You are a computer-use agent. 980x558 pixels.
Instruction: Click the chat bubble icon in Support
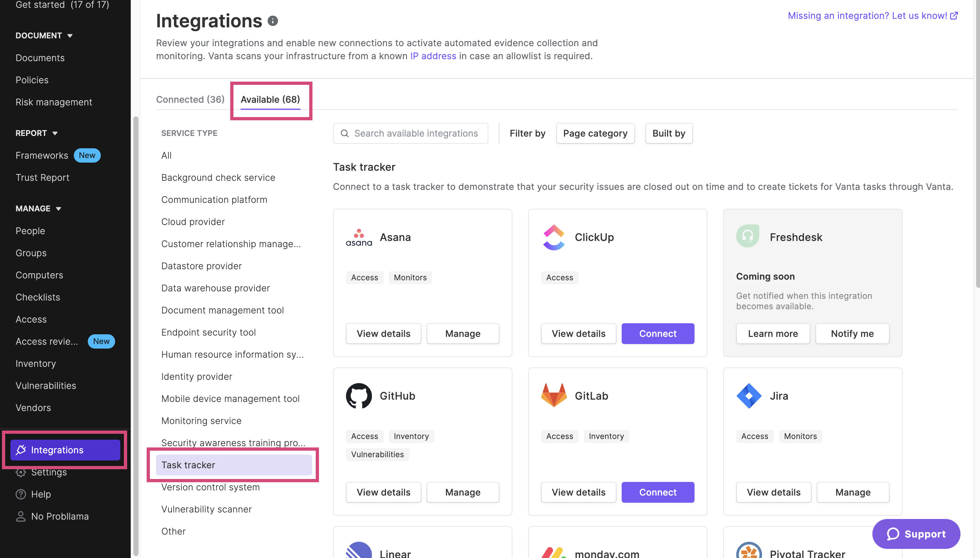893,534
